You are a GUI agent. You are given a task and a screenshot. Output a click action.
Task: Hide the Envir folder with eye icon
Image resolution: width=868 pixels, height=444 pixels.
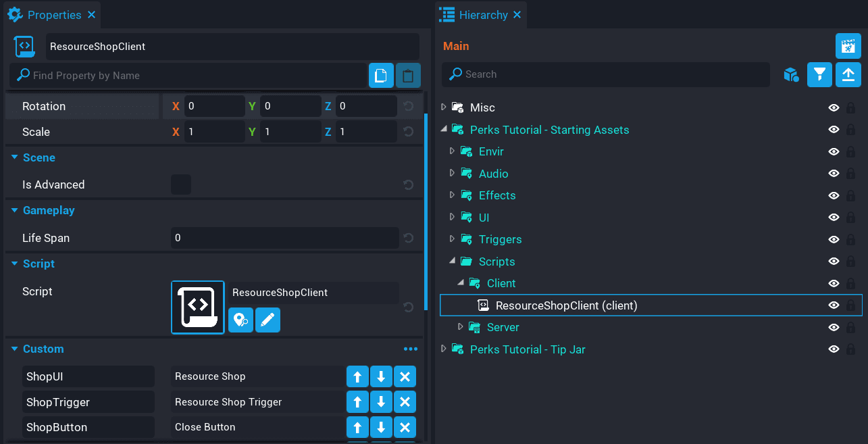tap(834, 152)
